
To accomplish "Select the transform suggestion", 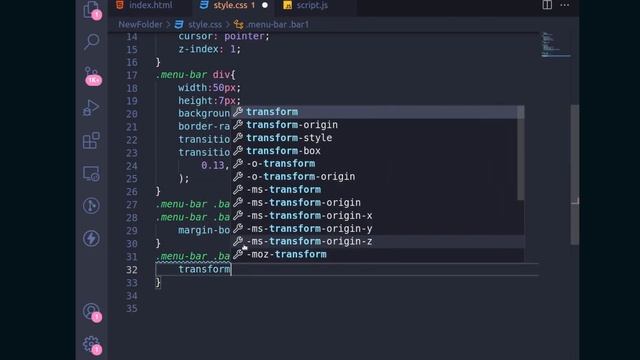I will click(x=378, y=112).
